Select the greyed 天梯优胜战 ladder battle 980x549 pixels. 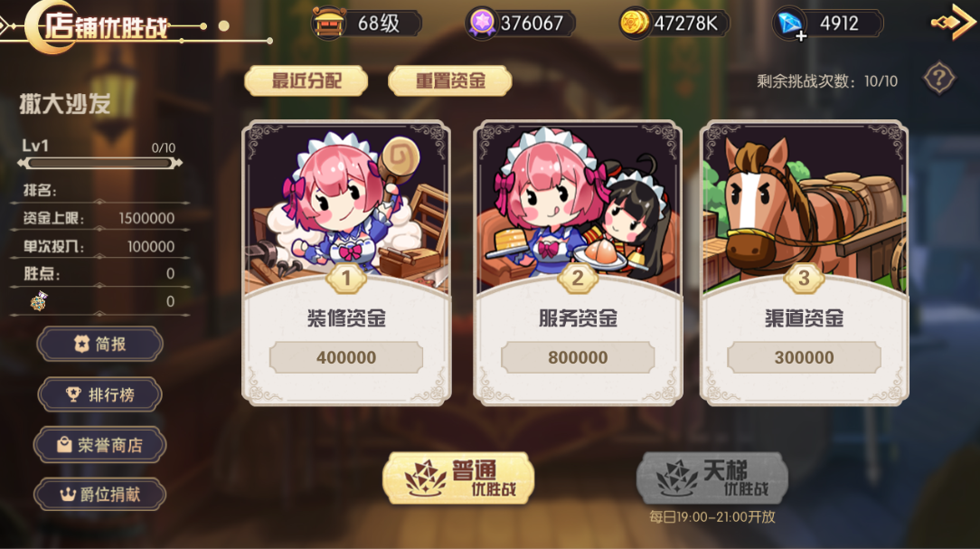[x=711, y=478]
